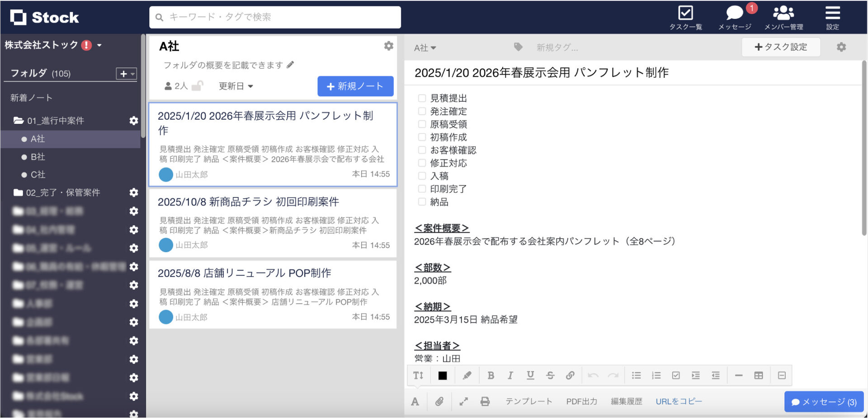The image size is (868, 418).
Task: Mark 初稿作成 as done
Action: (422, 137)
